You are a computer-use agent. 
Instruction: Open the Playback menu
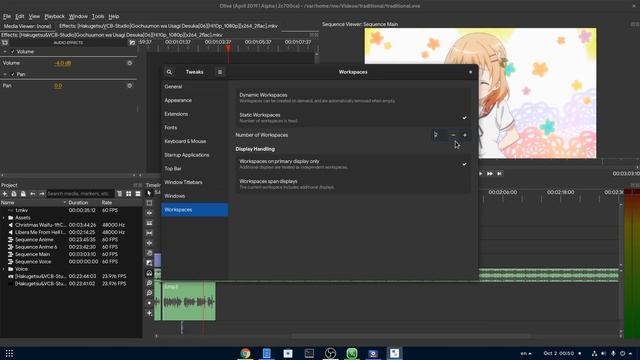pos(54,16)
